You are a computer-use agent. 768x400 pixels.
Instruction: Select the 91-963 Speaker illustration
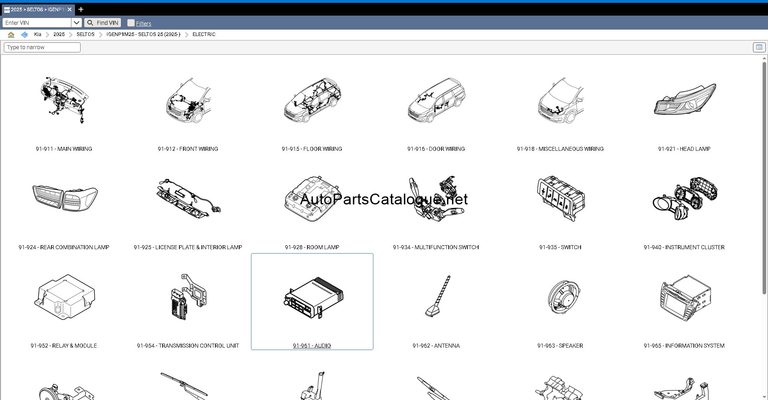point(564,297)
